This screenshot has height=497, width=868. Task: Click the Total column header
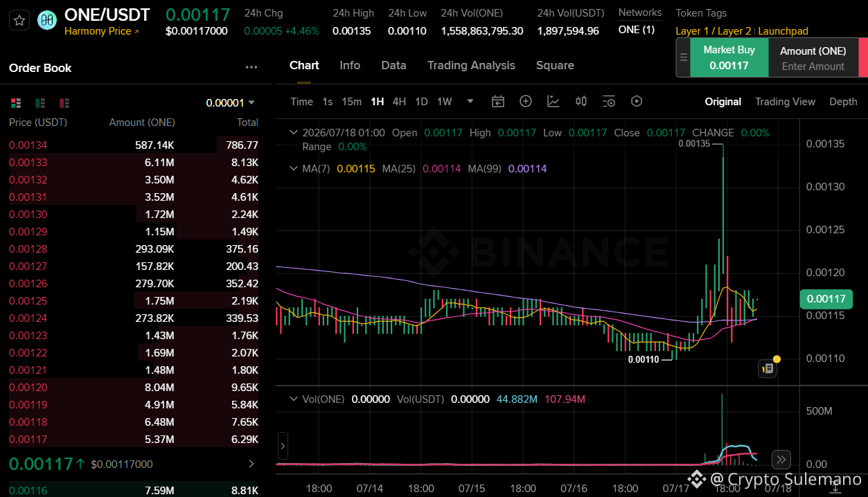247,123
